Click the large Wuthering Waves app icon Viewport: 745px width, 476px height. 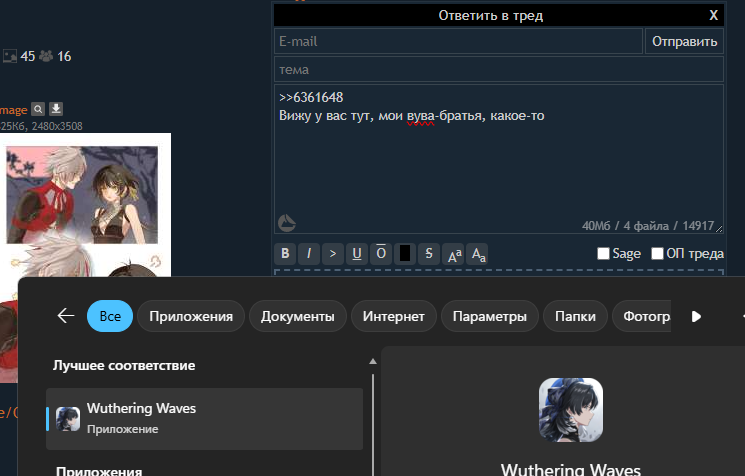click(571, 410)
